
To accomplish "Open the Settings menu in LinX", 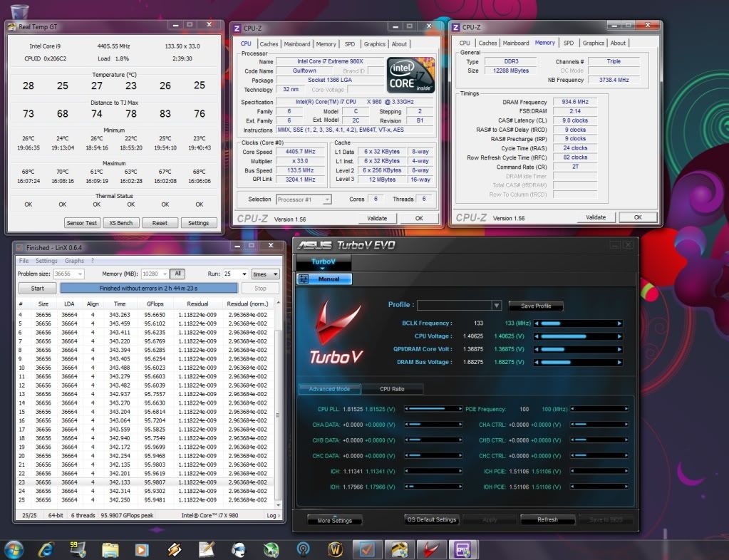I will [46, 261].
